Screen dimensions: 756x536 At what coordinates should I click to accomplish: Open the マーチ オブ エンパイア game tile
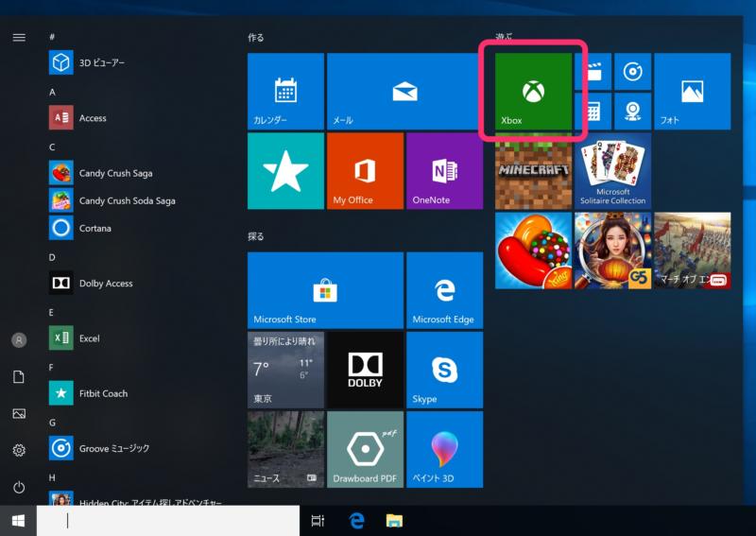click(693, 251)
